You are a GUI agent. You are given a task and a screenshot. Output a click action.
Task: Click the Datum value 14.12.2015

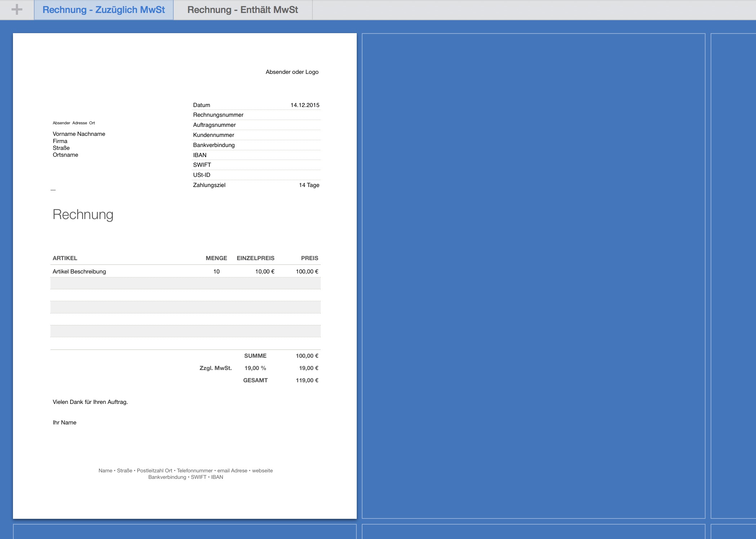click(304, 105)
